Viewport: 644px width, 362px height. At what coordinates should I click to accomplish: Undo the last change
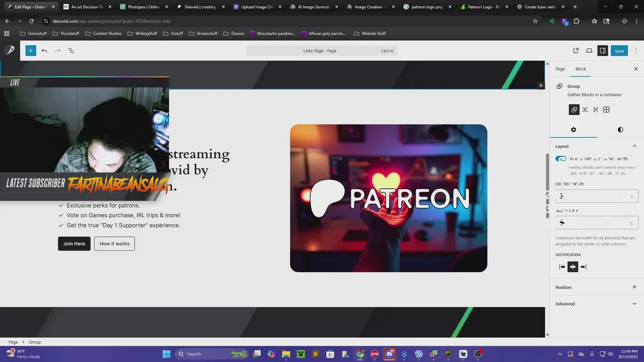(x=44, y=51)
